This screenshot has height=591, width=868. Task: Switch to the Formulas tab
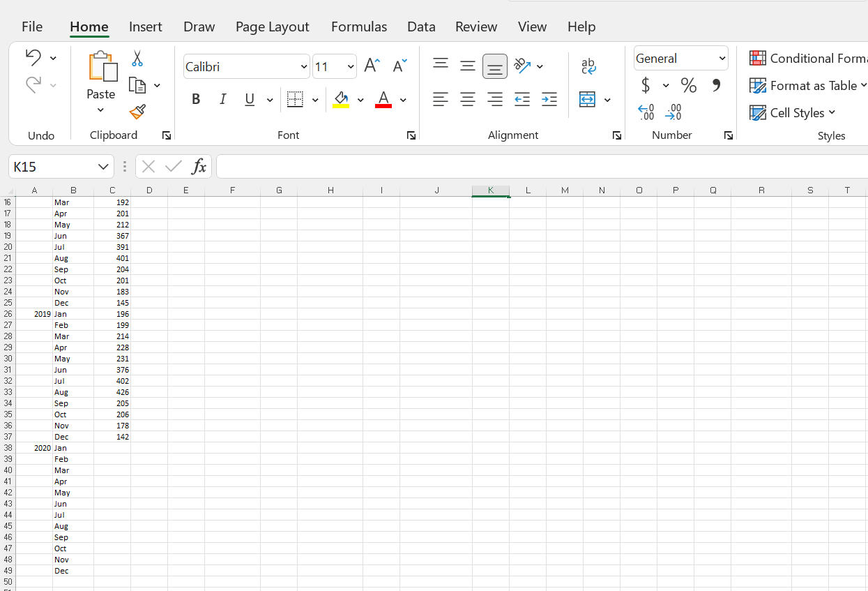359,27
